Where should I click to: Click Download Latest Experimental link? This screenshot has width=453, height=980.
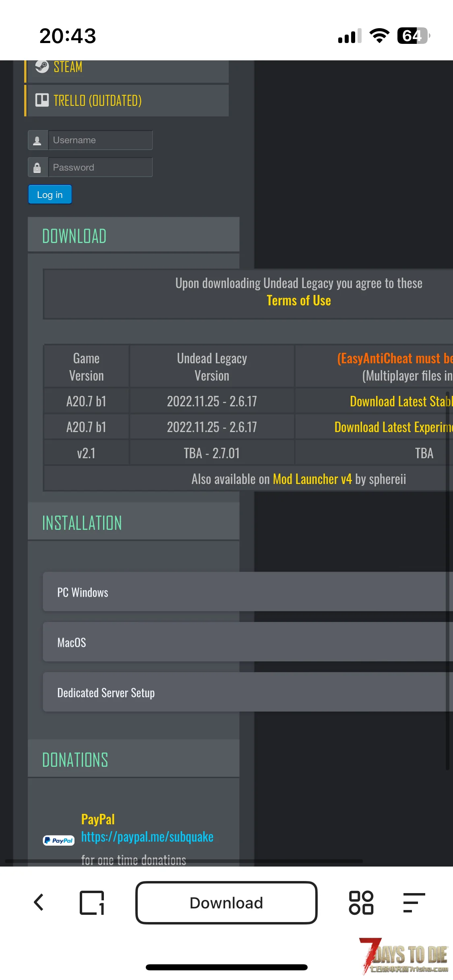(x=393, y=427)
